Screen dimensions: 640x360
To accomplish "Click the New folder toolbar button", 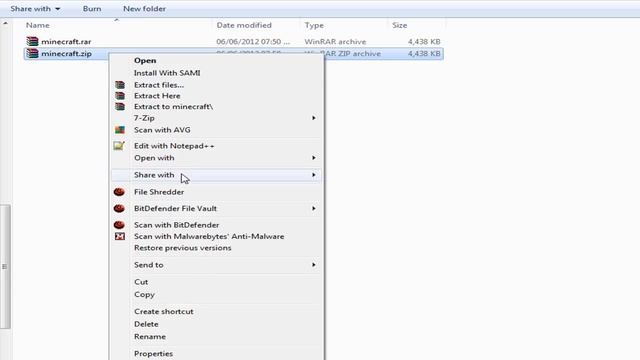I will [x=144, y=9].
